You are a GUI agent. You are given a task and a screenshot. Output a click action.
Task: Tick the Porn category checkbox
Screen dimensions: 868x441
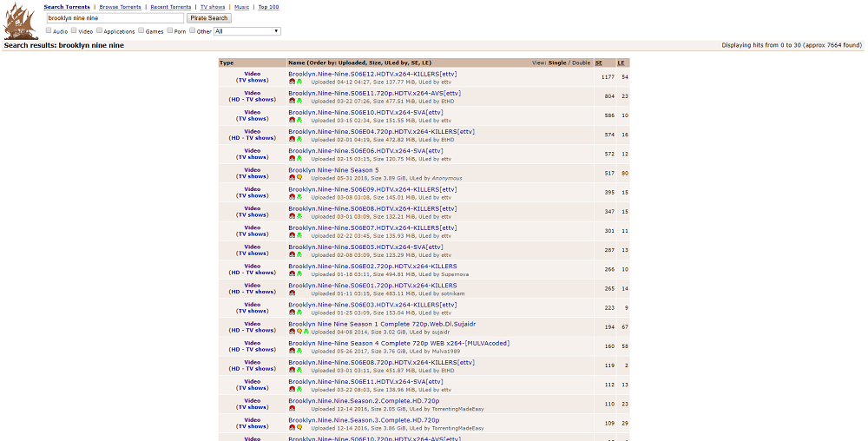point(170,30)
